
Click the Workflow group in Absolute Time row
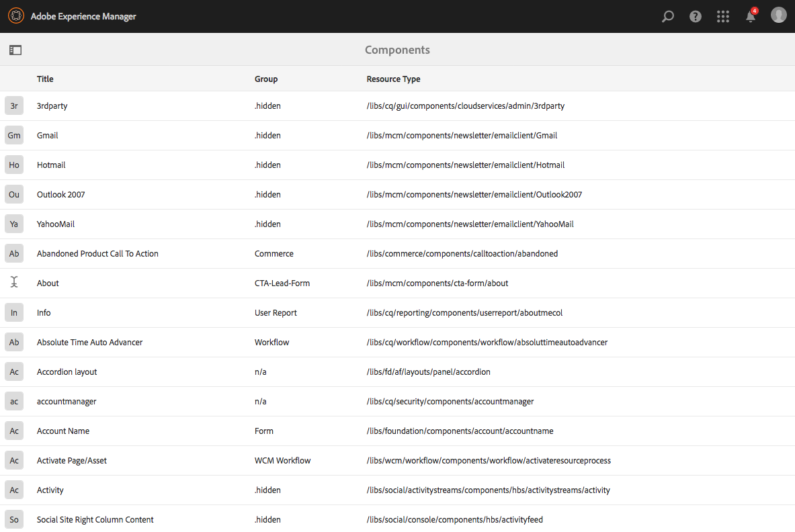point(271,342)
